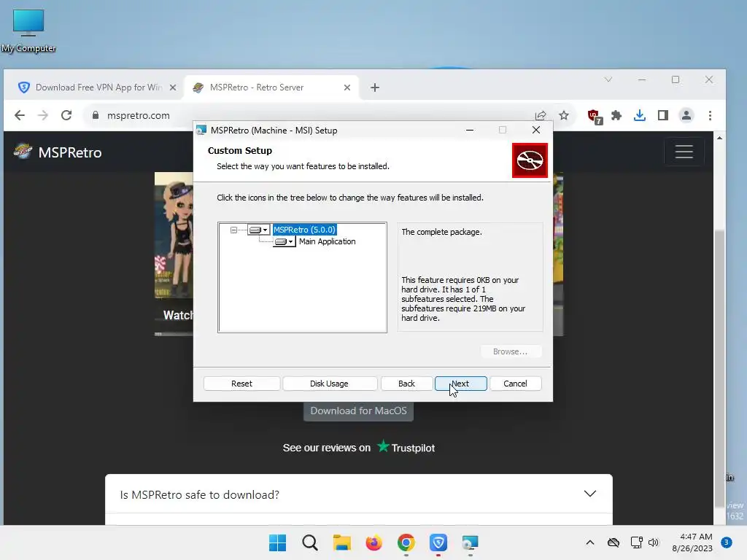
Task: Open the uBlock Origin extension icon
Action: tap(595, 116)
